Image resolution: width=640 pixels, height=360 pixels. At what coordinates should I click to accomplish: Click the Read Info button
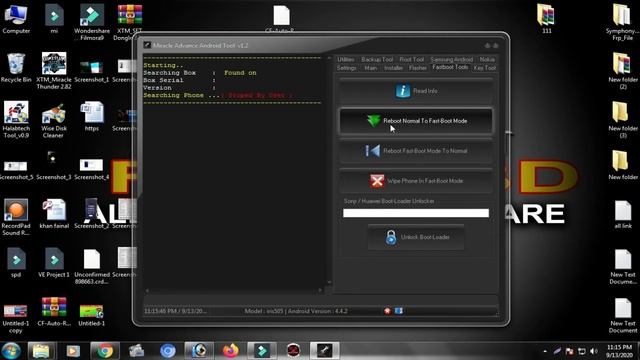point(416,91)
